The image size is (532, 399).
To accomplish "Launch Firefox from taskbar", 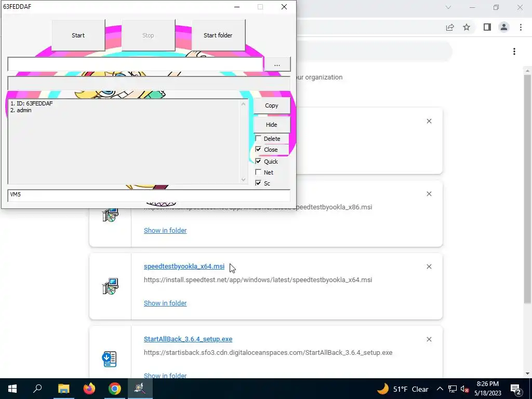I will (x=89, y=389).
